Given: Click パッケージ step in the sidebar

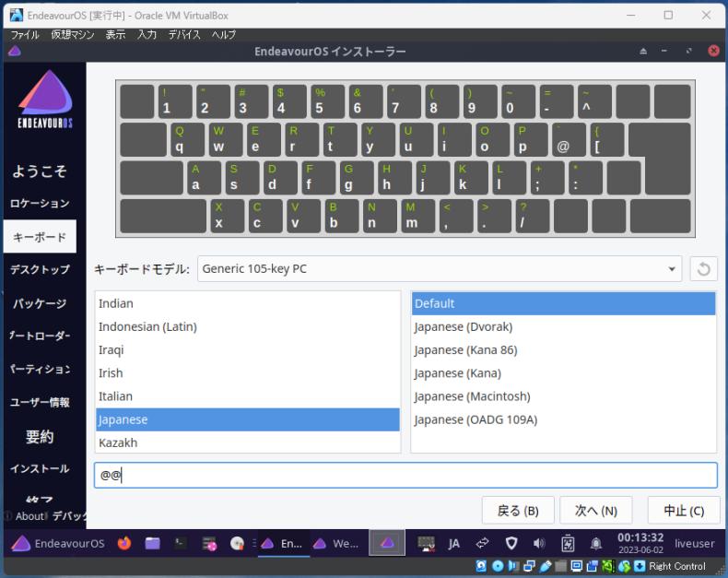Looking at the screenshot, I should point(40,303).
